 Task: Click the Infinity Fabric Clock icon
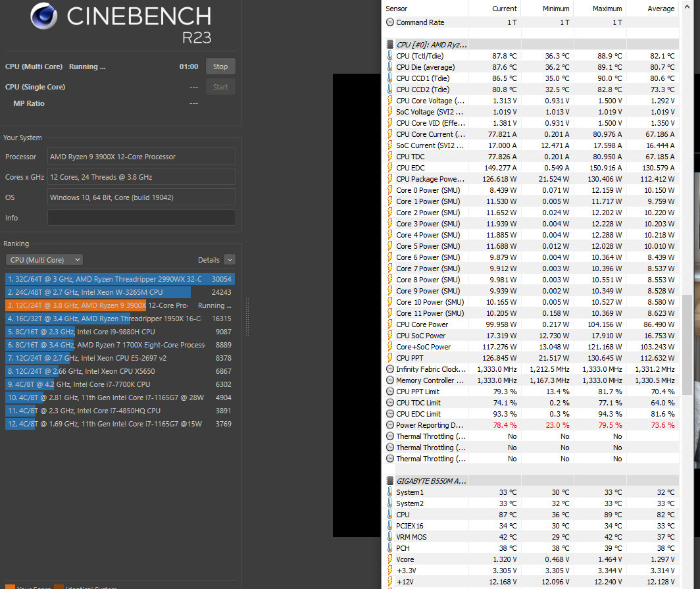coord(389,369)
